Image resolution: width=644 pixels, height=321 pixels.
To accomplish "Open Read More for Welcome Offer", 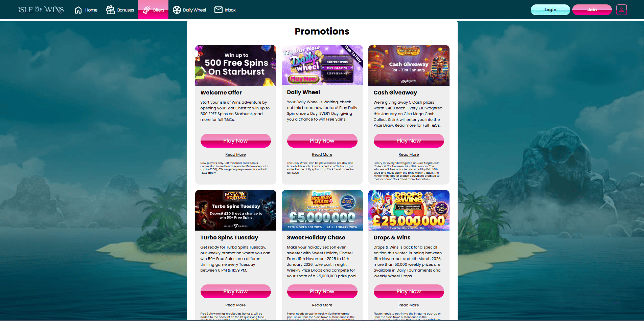I will tap(235, 154).
